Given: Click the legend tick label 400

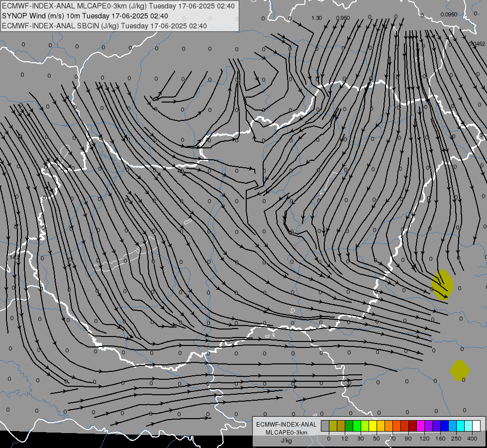Looking at the screenshot, I should coord(472,439).
